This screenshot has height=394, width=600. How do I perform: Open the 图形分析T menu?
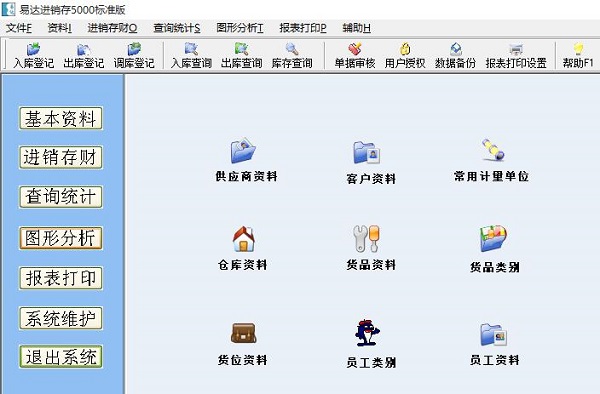[x=240, y=28]
